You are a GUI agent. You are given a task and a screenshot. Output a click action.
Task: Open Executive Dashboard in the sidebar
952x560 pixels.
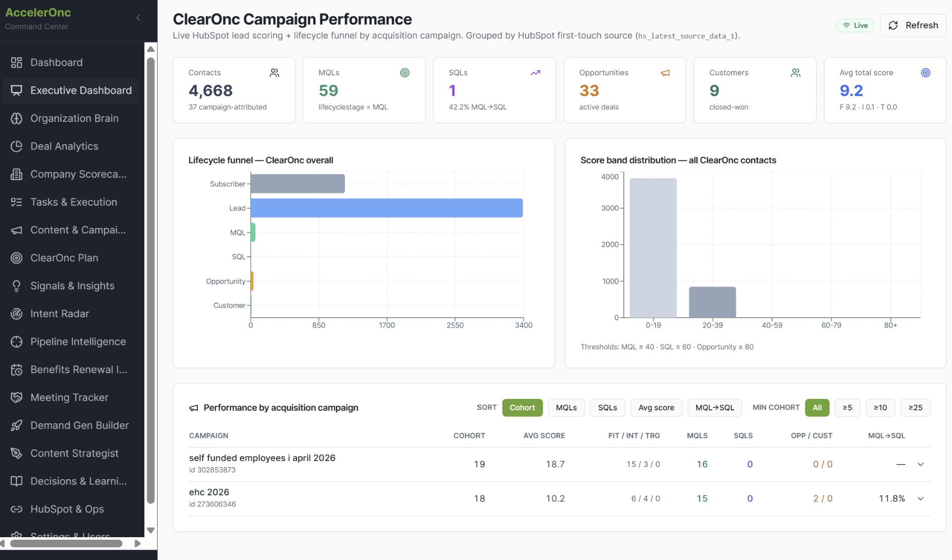tap(71, 90)
